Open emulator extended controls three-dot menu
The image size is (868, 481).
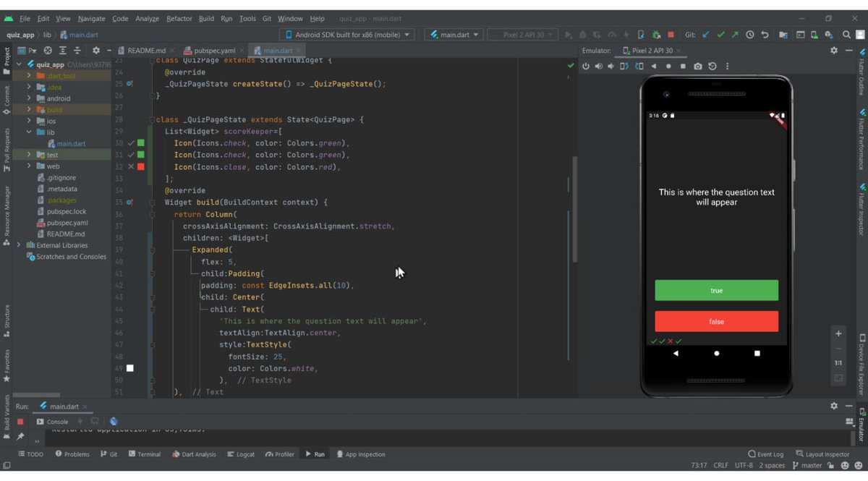click(x=727, y=67)
